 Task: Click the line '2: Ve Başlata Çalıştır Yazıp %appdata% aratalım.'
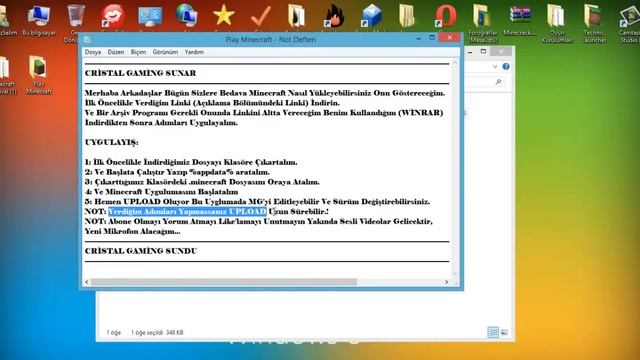[177, 172]
